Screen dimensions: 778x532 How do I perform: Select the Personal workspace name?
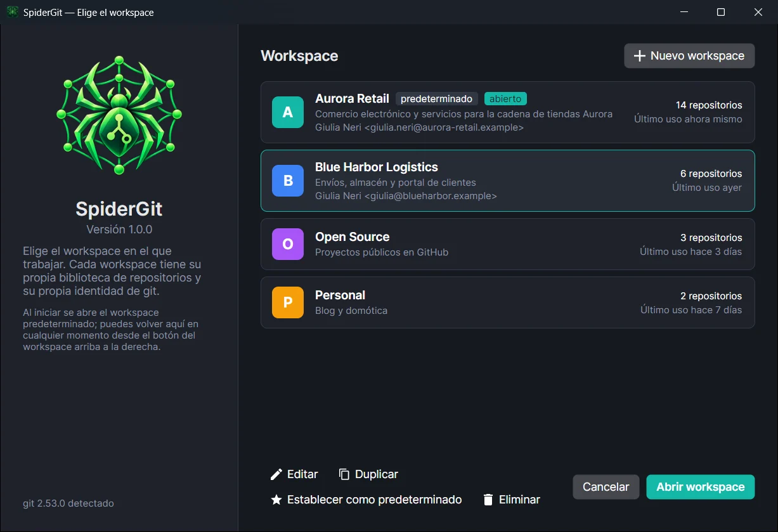point(340,295)
